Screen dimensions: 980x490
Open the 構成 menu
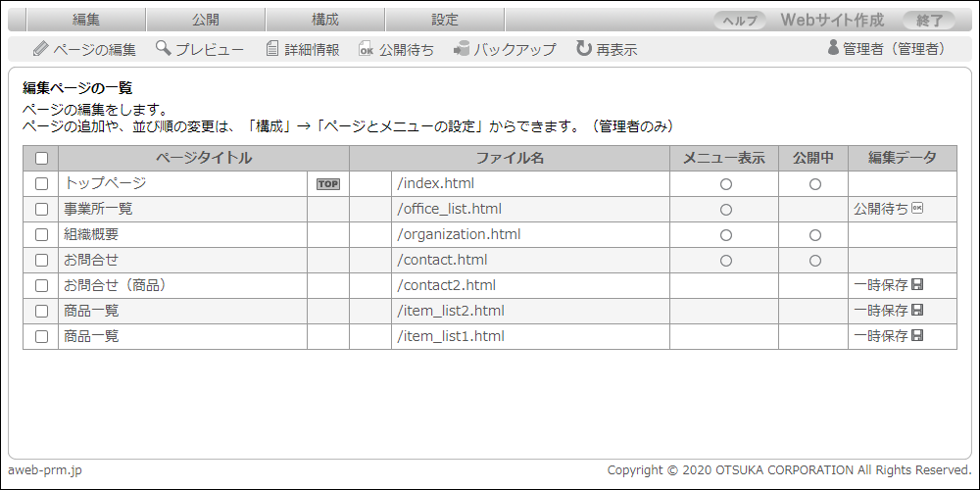pos(325,20)
